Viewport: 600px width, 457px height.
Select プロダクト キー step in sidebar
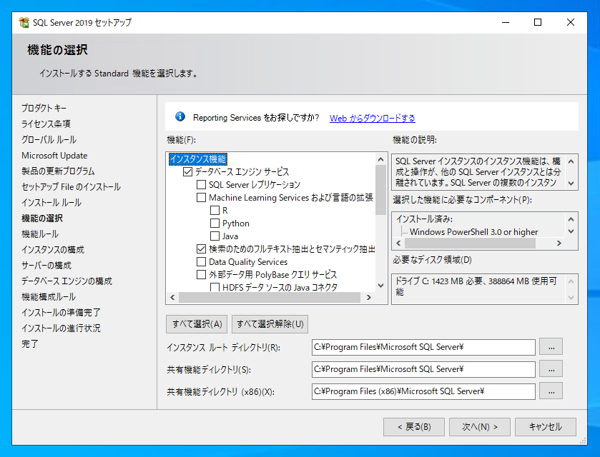pos(44,108)
